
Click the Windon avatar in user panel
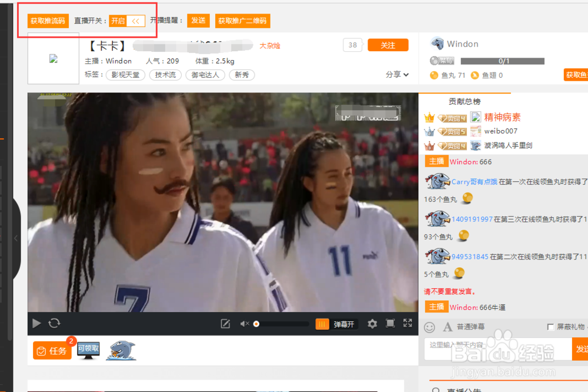(x=437, y=44)
